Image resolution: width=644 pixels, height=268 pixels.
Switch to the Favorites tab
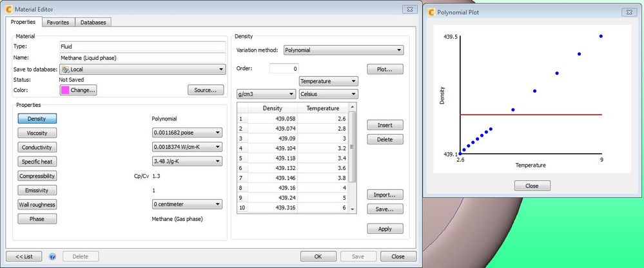coord(58,23)
